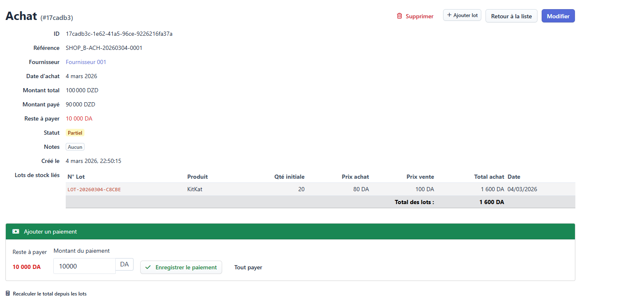Click the Total achat column header
Viewport: 644px width, 298px height.
(x=489, y=177)
